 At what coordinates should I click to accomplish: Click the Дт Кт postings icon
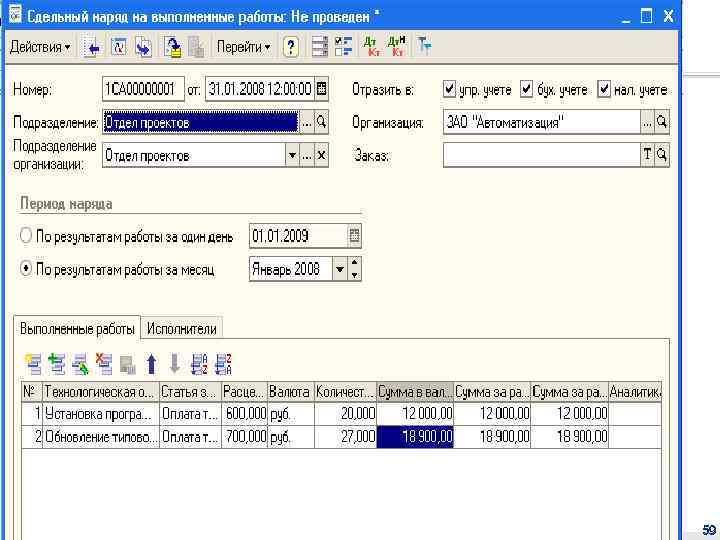pos(371,47)
